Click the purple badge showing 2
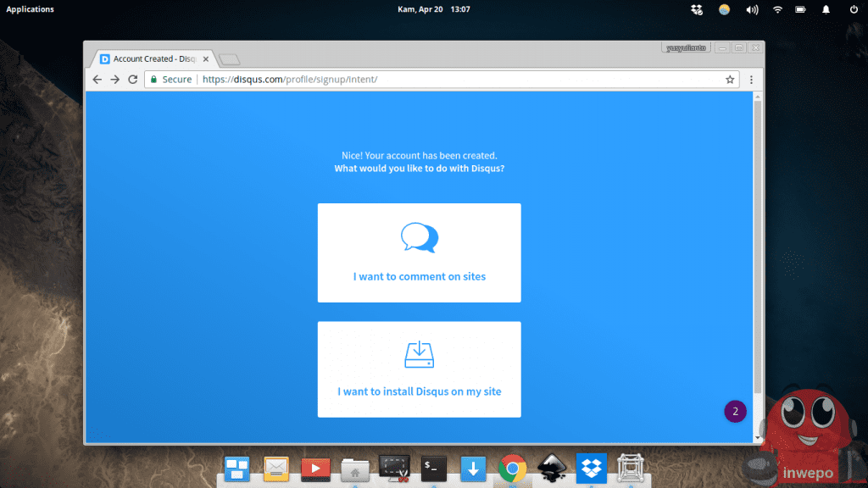This screenshot has height=488, width=868. (735, 411)
